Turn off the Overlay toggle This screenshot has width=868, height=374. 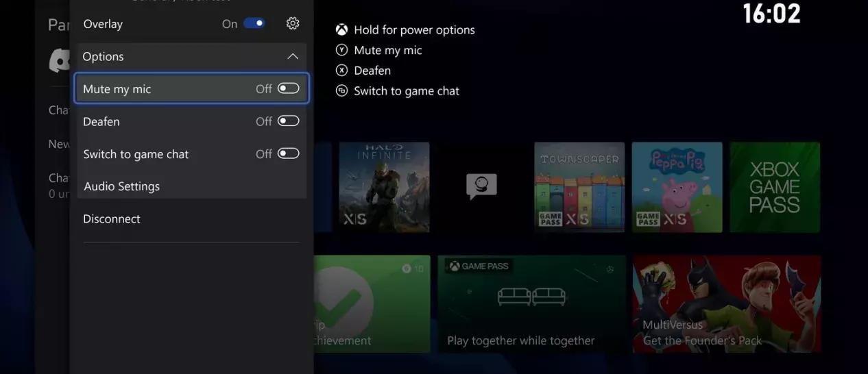[254, 24]
